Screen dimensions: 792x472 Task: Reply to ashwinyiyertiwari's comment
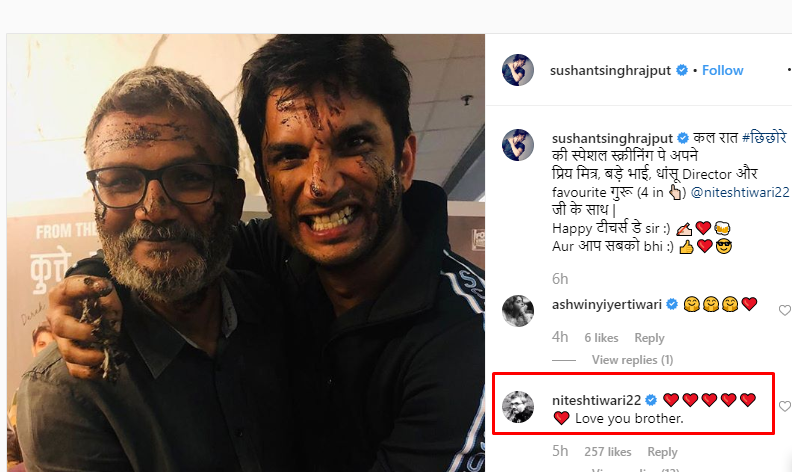pyautogui.click(x=649, y=338)
